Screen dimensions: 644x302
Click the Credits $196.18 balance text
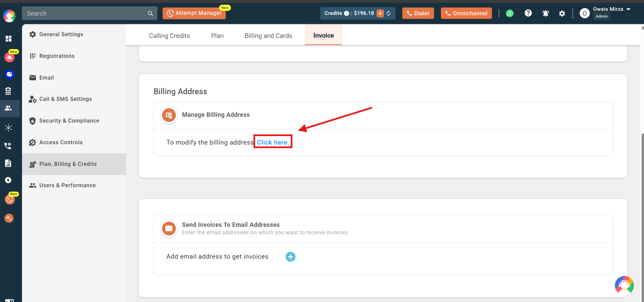[349, 13]
